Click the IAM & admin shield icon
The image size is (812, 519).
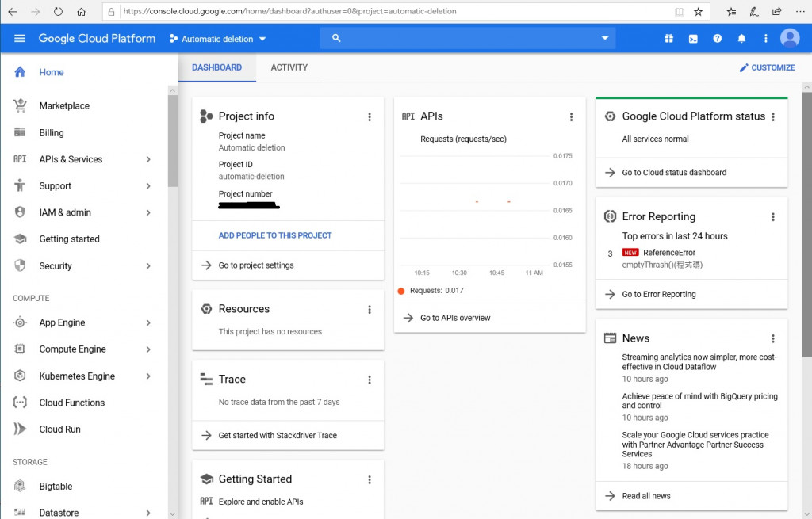(20, 212)
